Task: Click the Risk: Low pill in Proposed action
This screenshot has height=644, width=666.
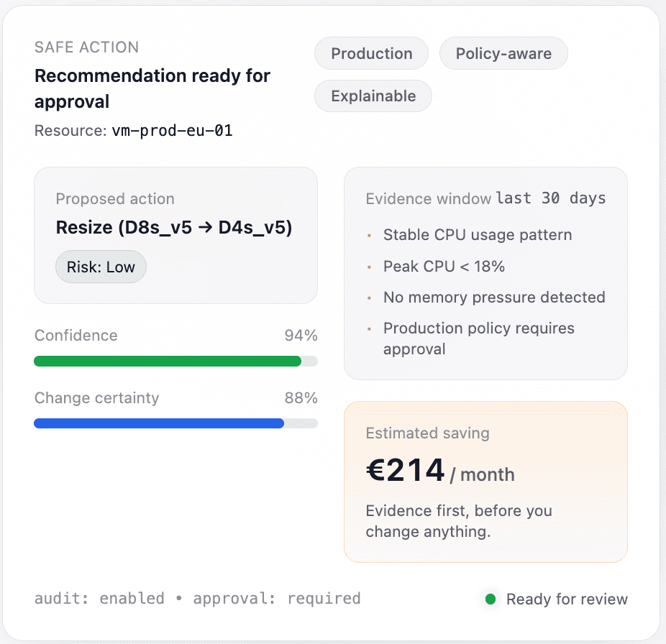Action: (101, 266)
